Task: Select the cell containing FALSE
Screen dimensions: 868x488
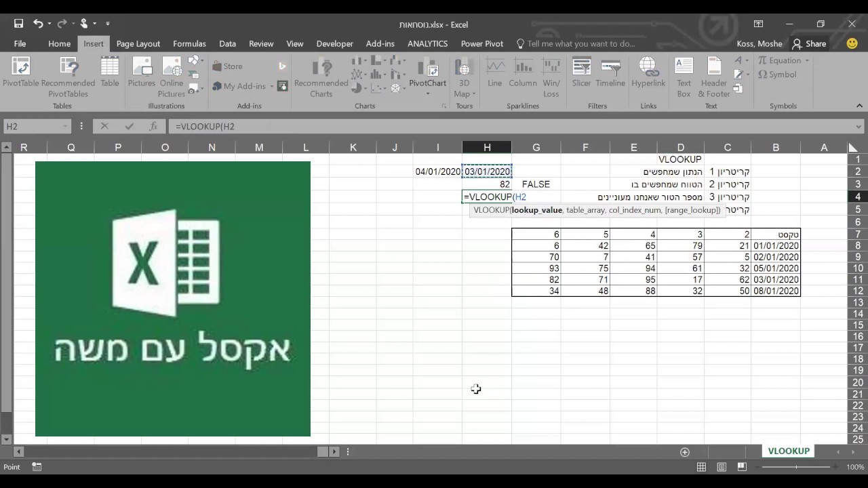Action: (x=536, y=184)
